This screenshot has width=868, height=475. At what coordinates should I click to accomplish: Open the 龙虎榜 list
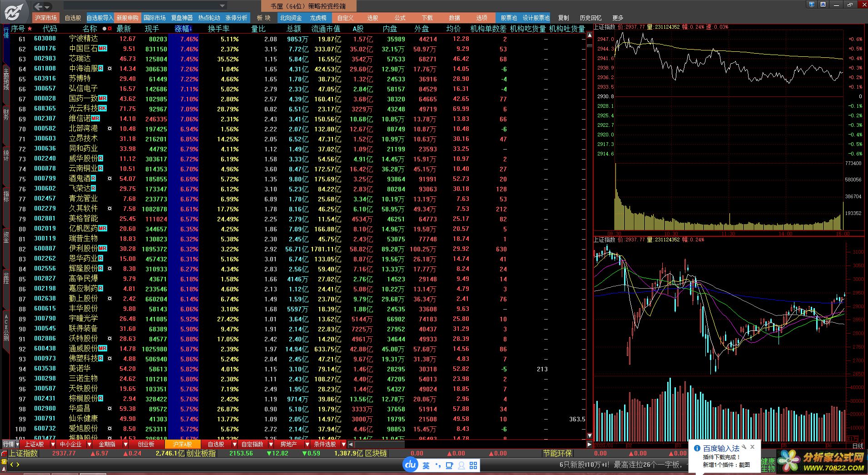[x=318, y=18]
